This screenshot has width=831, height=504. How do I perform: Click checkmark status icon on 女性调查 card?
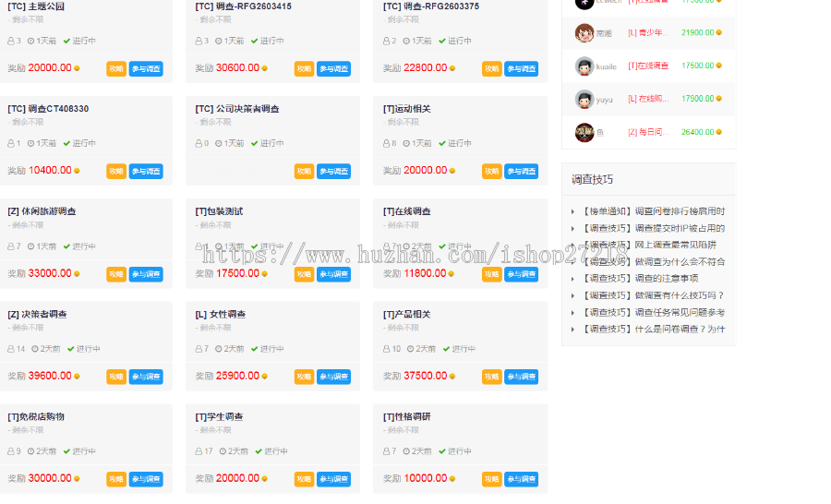[x=255, y=349]
